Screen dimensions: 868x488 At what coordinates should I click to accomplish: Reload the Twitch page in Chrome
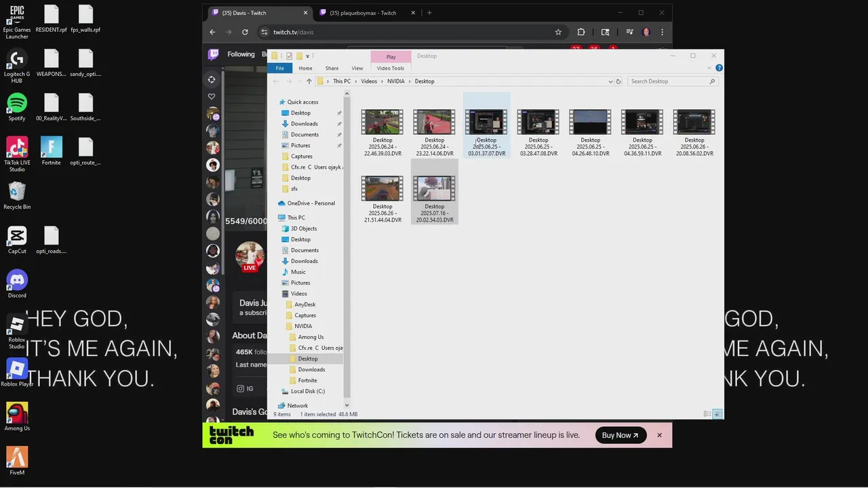(245, 32)
